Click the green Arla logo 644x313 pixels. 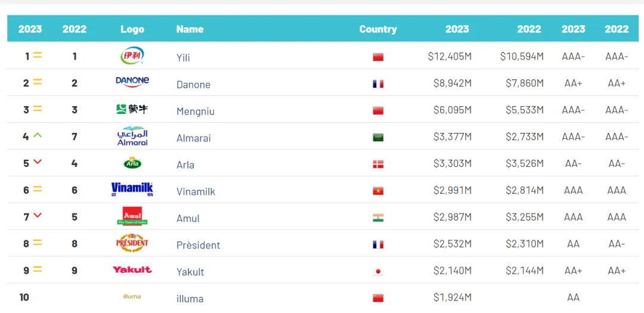click(x=132, y=163)
